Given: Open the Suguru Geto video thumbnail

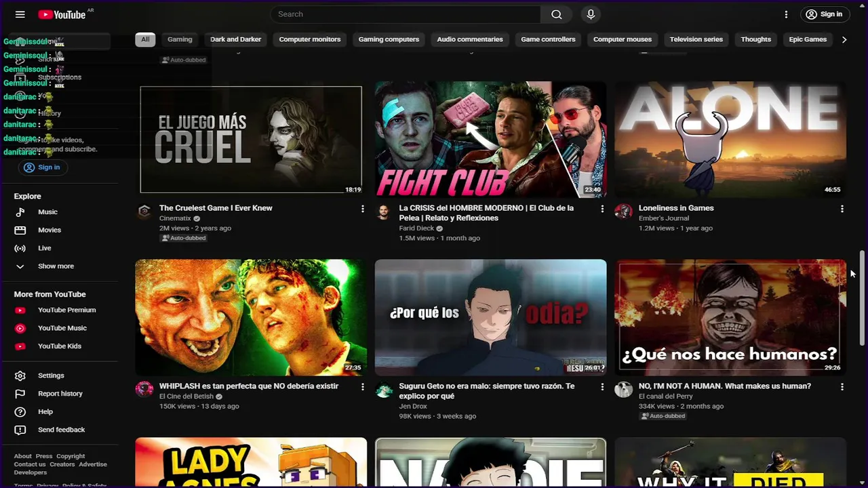Looking at the screenshot, I should point(490,317).
